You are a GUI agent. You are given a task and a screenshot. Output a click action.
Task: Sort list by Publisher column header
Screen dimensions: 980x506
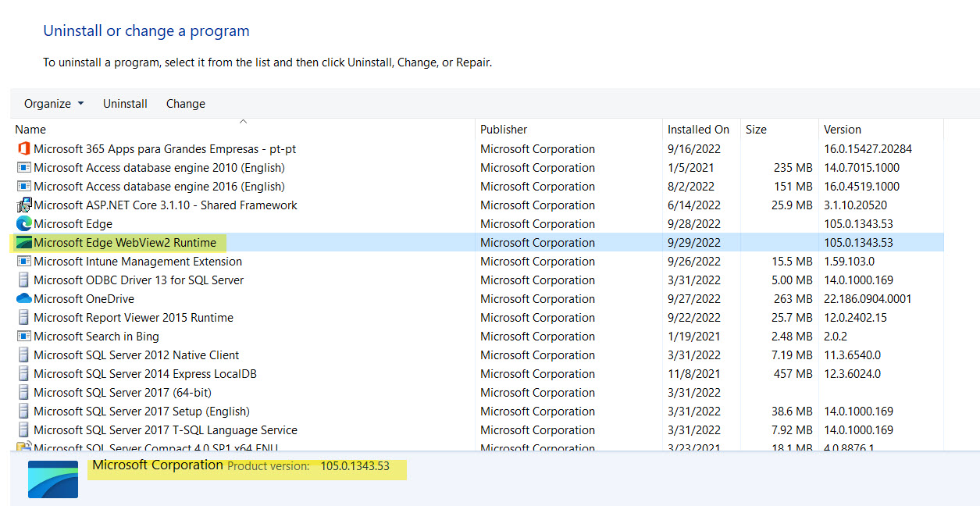(504, 130)
